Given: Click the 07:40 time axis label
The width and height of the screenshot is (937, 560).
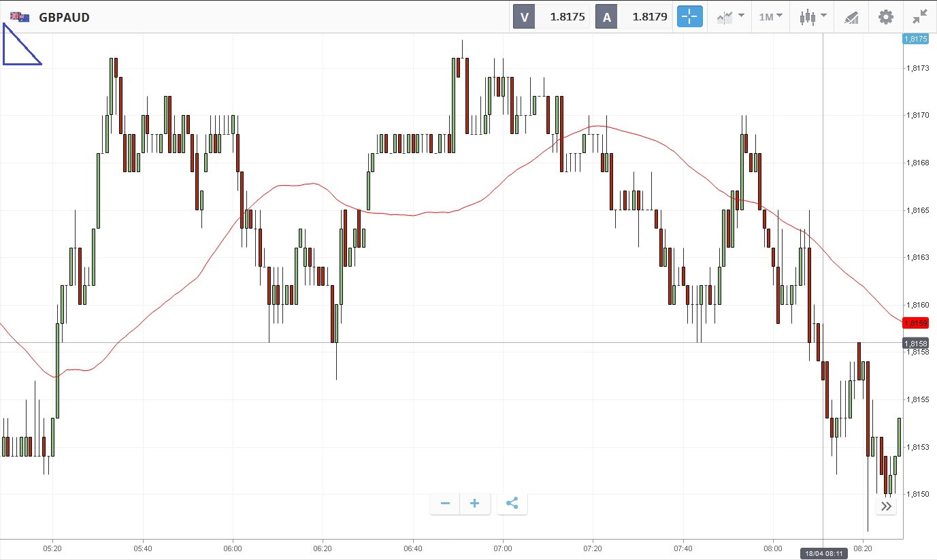Looking at the screenshot, I should [x=683, y=548].
